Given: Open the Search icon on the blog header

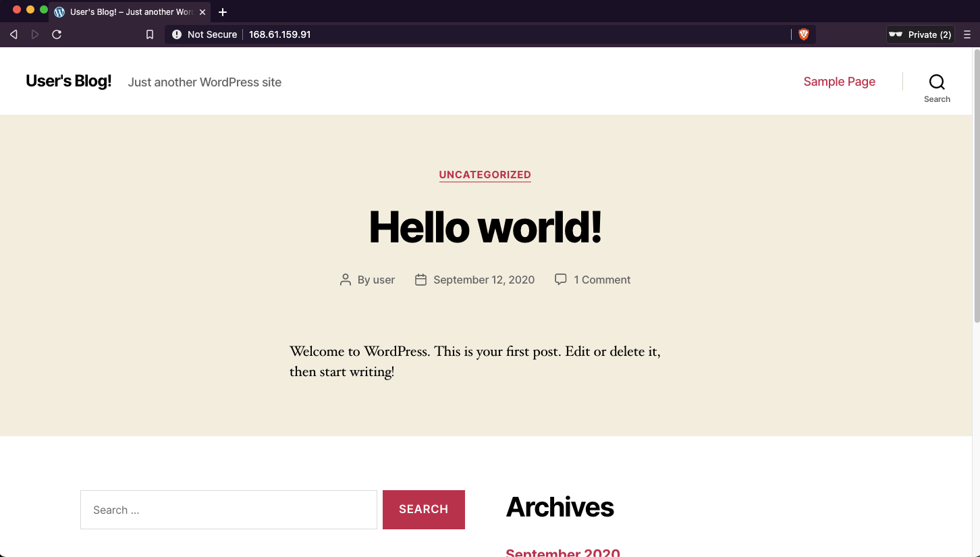Looking at the screenshot, I should coord(937,82).
